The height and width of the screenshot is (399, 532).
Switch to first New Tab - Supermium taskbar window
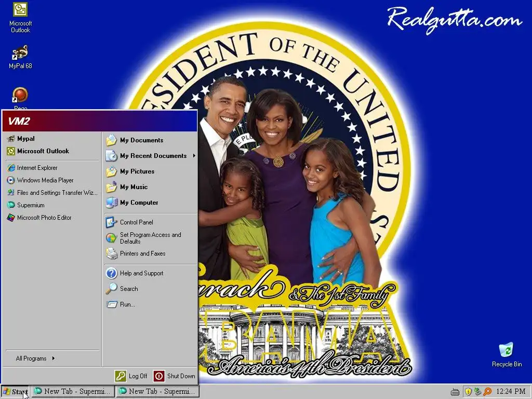[73, 392]
